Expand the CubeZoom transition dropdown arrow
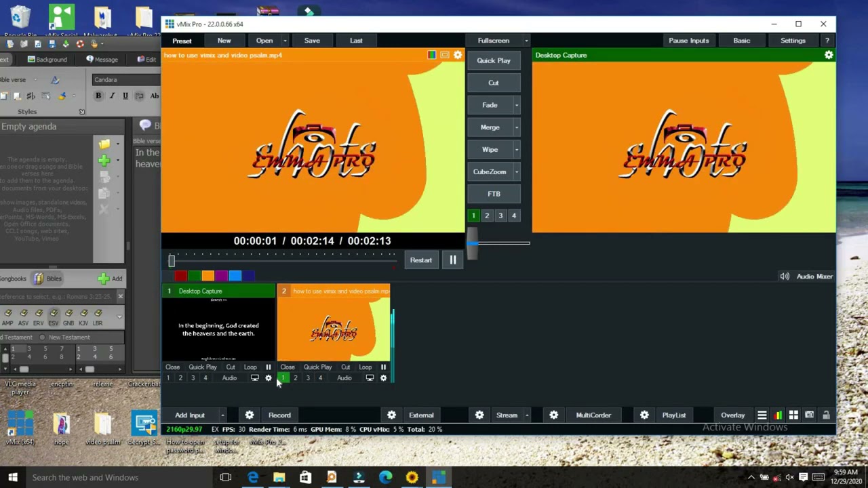 pos(516,172)
